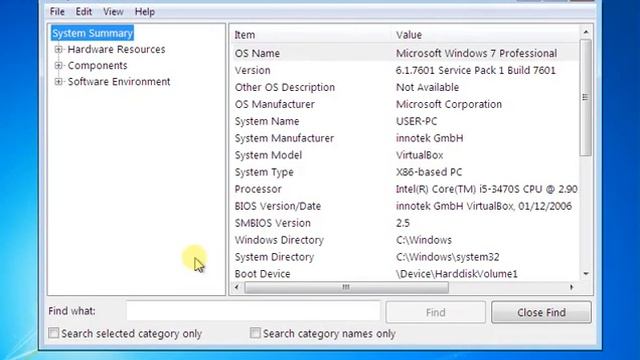Enable Search selected category only

click(53, 333)
